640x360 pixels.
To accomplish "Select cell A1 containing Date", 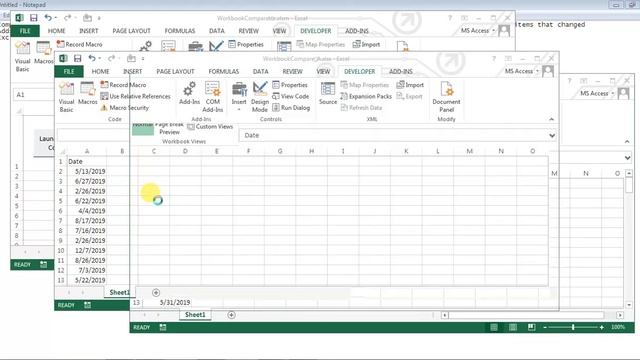I will point(87,161).
